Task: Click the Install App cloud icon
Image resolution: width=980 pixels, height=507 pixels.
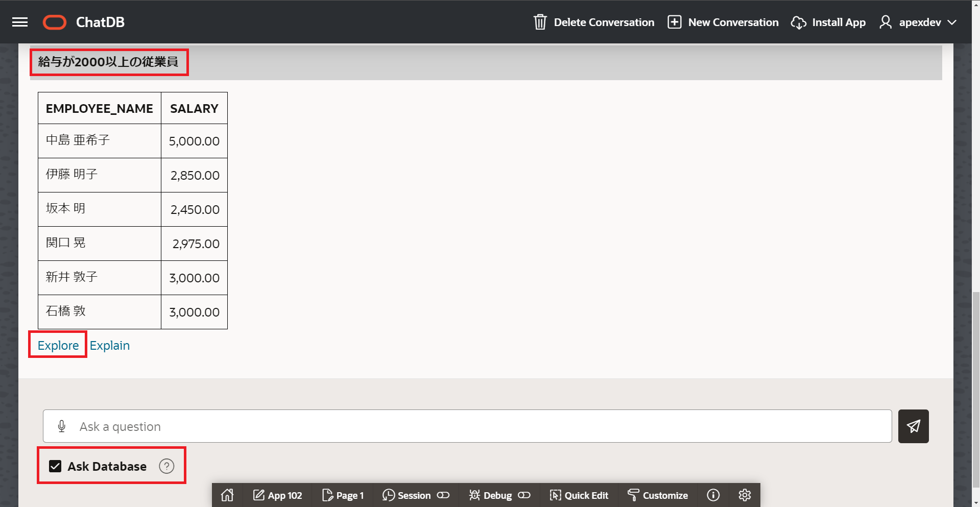Action: (x=798, y=22)
